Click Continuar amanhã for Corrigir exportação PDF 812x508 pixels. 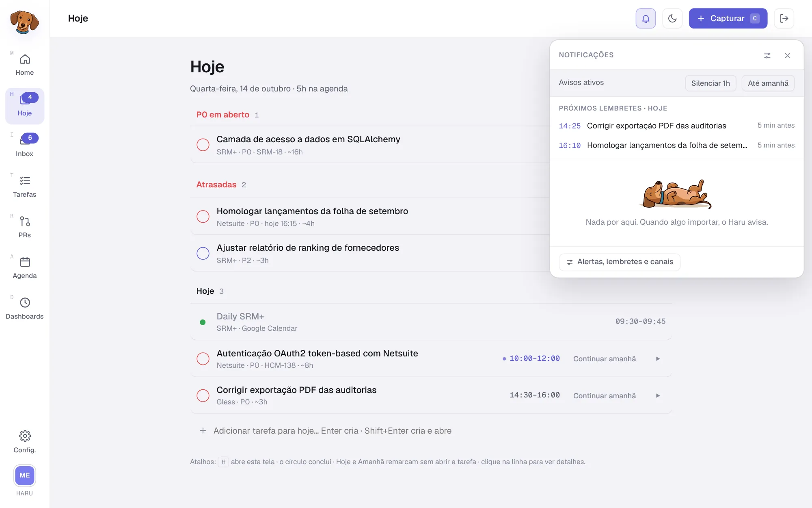(605, 396)
